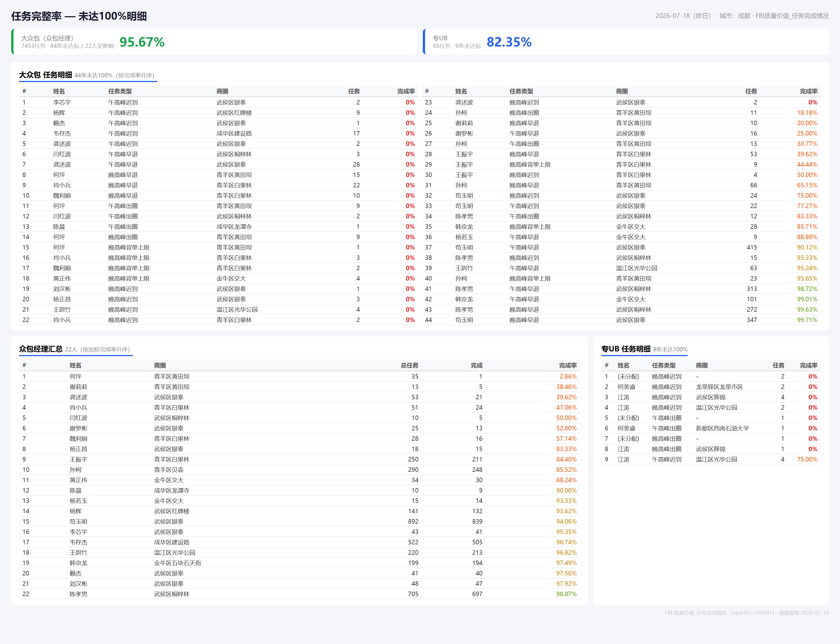Select row 37 苟玉明 with 415 tasks
The image size is (840, 644).
621,247
